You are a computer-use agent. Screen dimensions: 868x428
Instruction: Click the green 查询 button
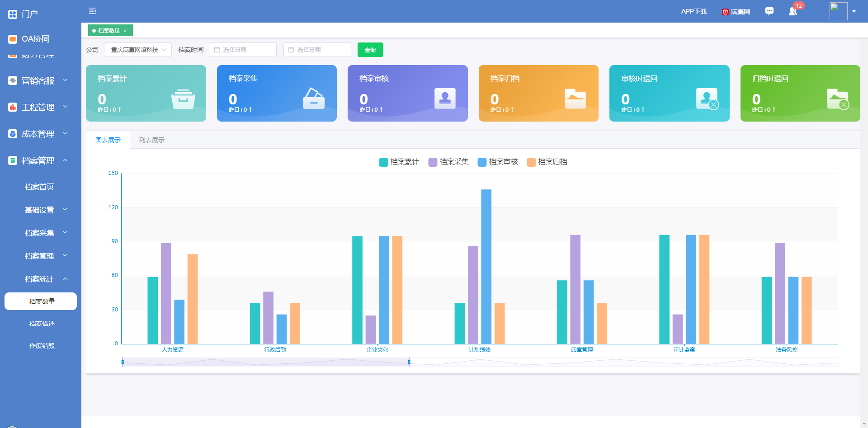(370, 50)
